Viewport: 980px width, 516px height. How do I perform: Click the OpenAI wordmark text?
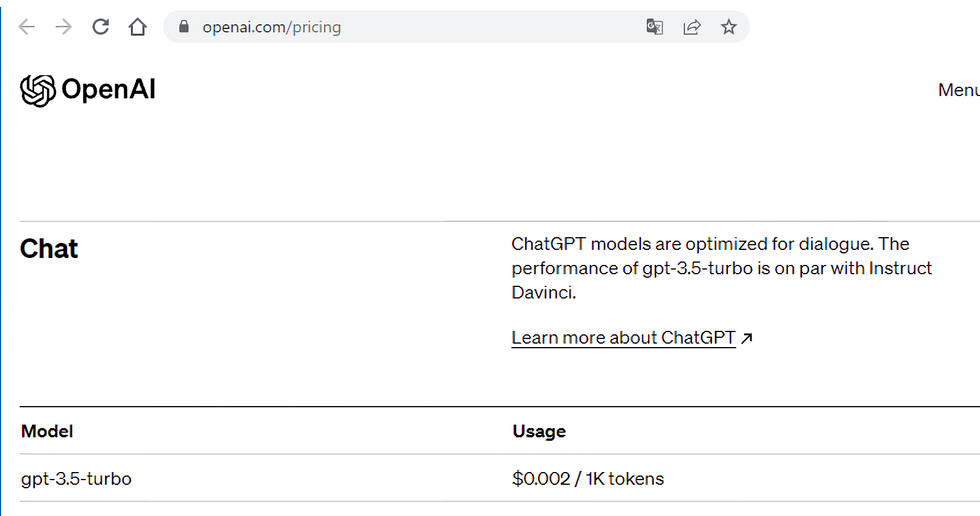(108, 90)
